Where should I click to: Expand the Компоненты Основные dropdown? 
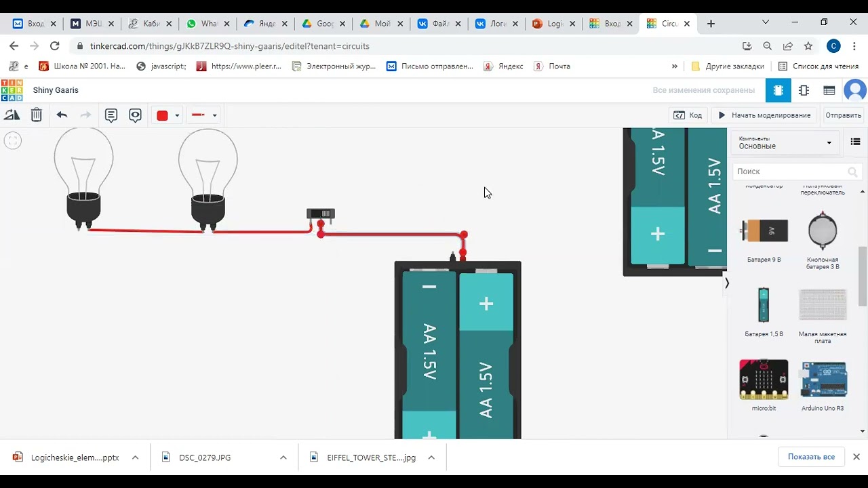785,142
